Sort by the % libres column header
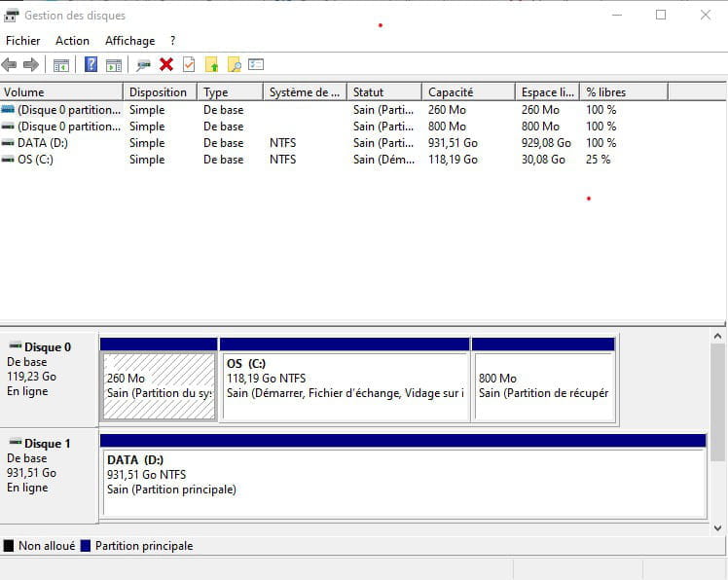Image resolution: width=728 pixels, height=580 pixels. [x=624, y=91]
